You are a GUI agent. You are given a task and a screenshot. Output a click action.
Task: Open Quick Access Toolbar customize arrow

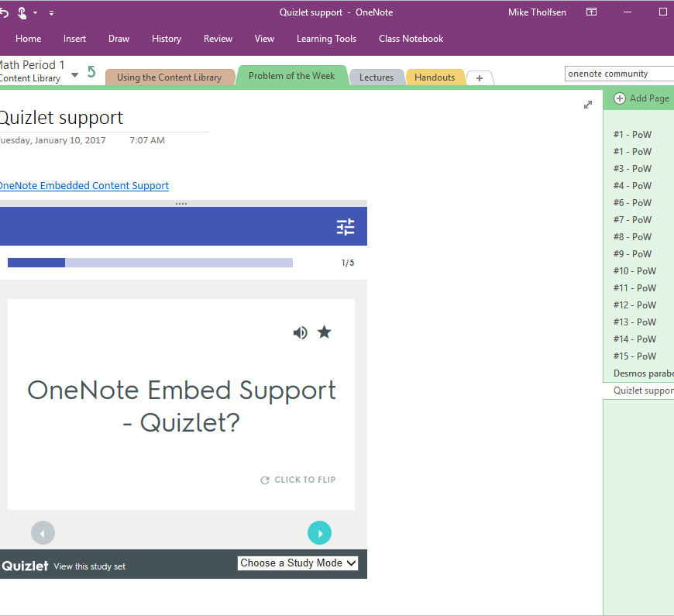point(51,12)
